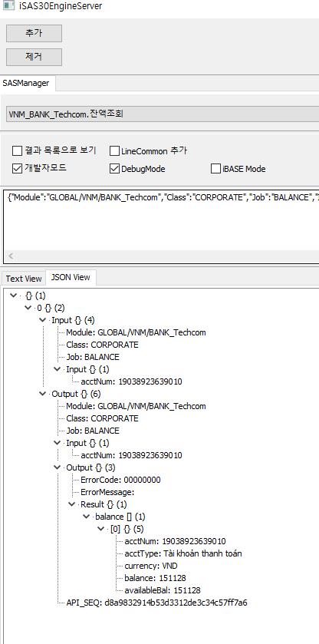Select the first Module row under Input (4)
Image resolution: width=319 pixels, height=644 pixels.
click(x=136, y=332)
